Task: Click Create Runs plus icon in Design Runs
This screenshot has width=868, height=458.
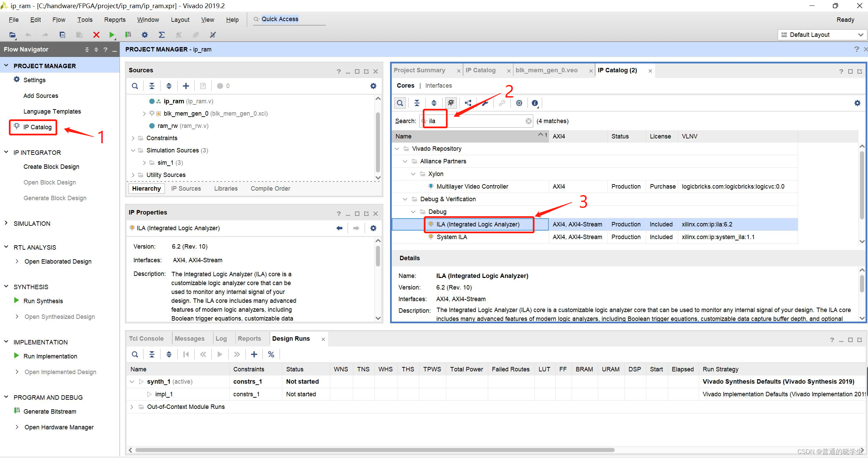Action: click(254, 354)
